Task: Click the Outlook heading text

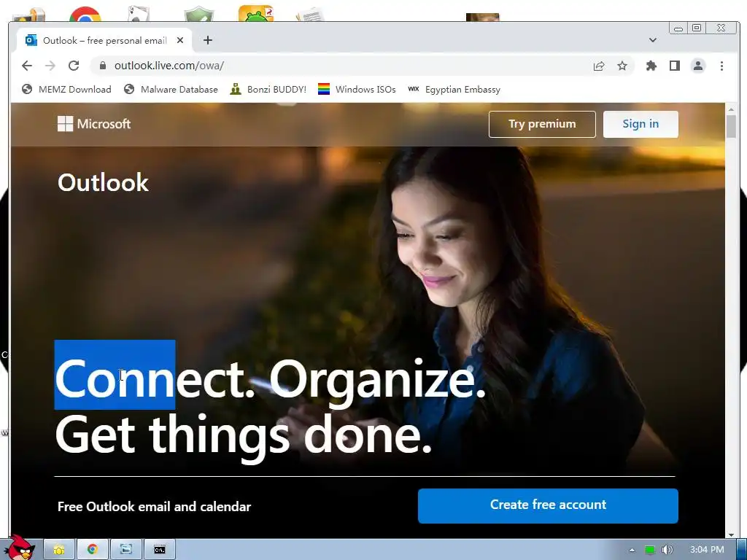Action: click(x=103, y=183)
